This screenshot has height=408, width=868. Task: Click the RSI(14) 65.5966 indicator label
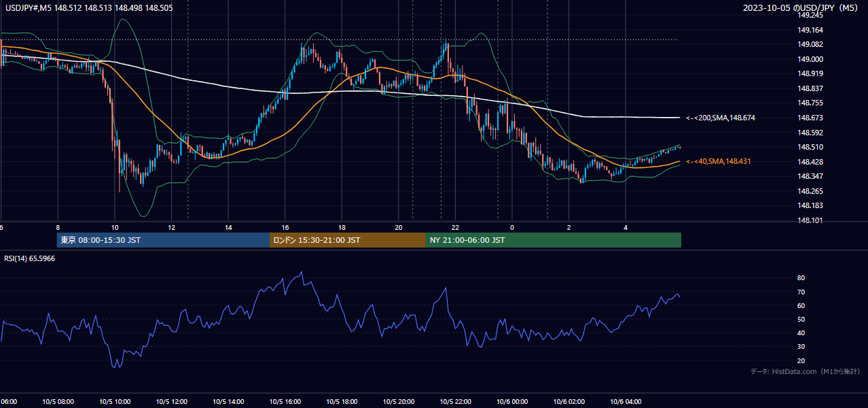pos(30,258)
